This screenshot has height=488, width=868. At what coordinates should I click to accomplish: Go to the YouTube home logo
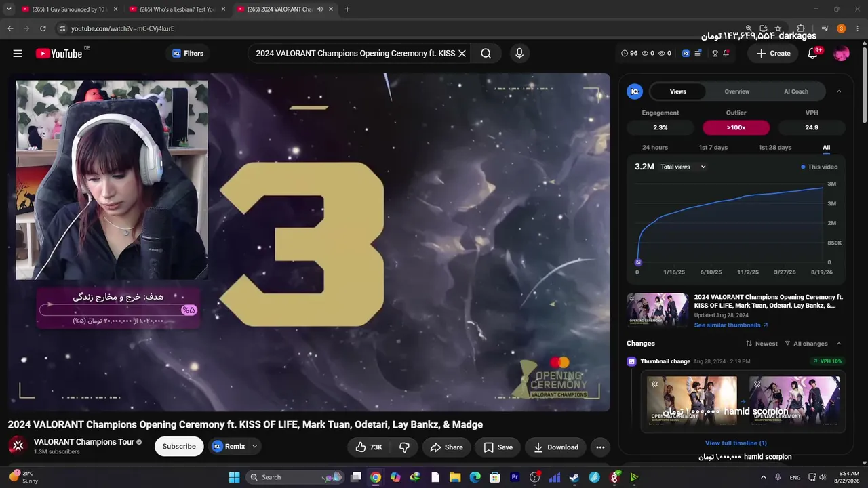click(x=59, y=54)
